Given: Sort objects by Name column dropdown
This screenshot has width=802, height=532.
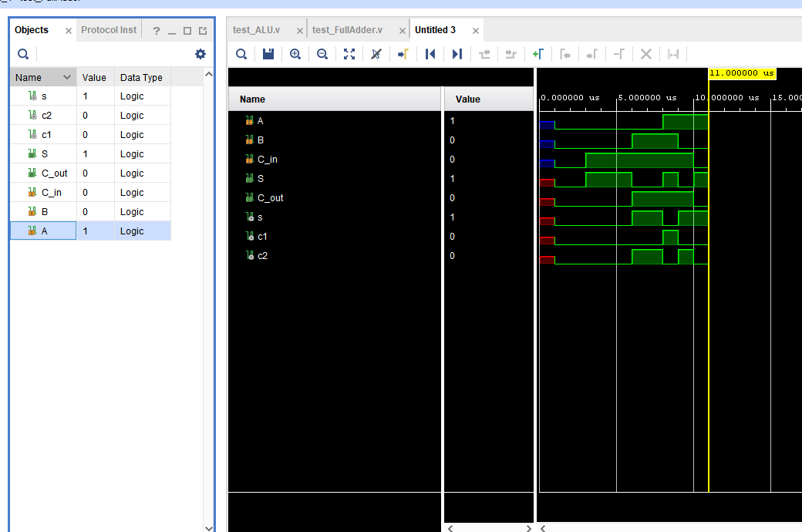Looking at the screenshot, I should click(66, 77).
